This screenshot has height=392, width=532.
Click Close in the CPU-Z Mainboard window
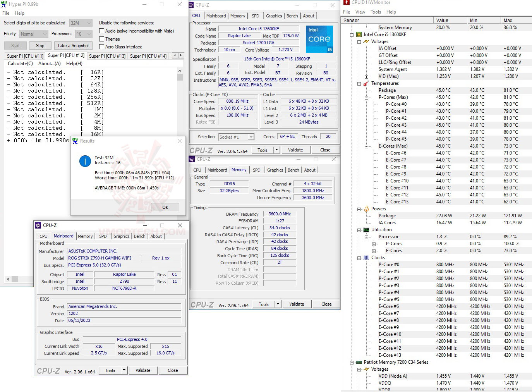click(173, 370)
